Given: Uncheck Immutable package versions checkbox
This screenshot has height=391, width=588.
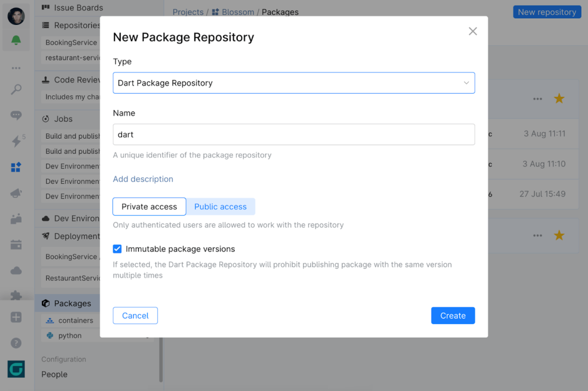Looking at the screenshot, I should click(118, 249).
